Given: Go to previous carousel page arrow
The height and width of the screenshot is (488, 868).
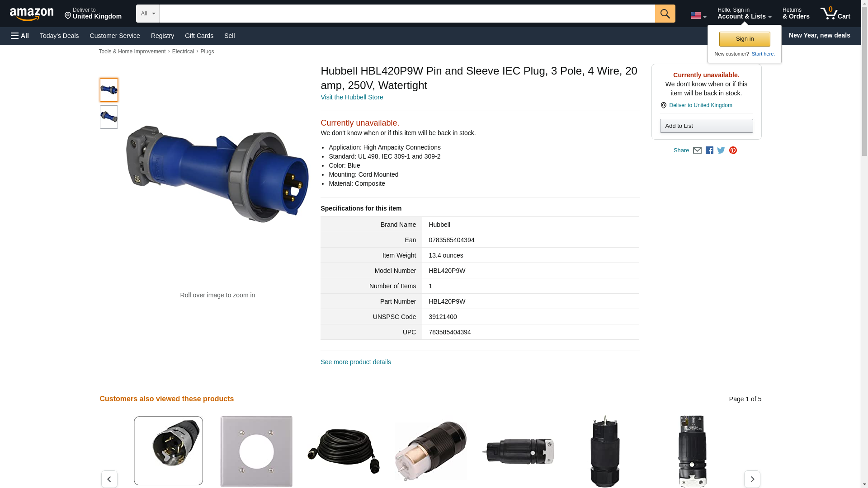Looking at the screenshot, I should tap(109, 479).
